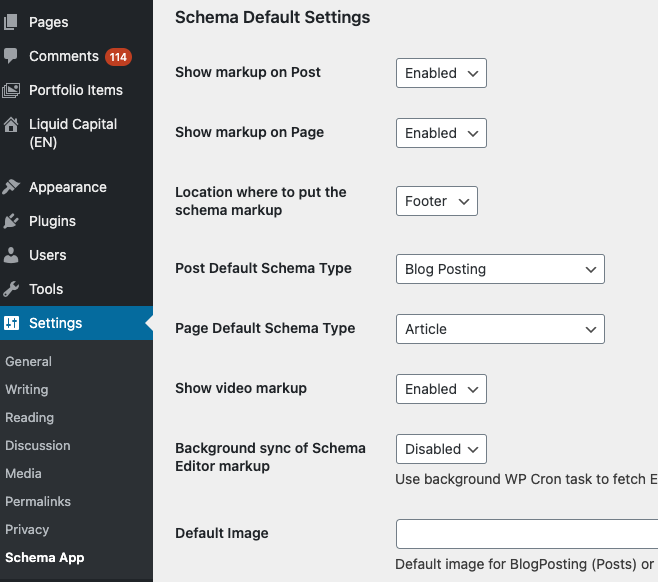Open the Show markup on Post dropdown
The height and width of the screenshot is (582, 658).
(441, 73)
